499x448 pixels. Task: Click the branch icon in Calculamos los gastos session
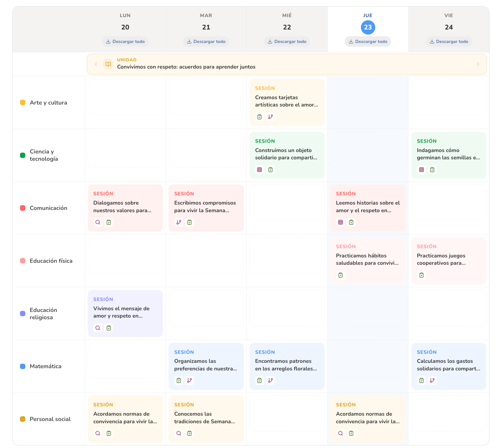click(432, 381)
